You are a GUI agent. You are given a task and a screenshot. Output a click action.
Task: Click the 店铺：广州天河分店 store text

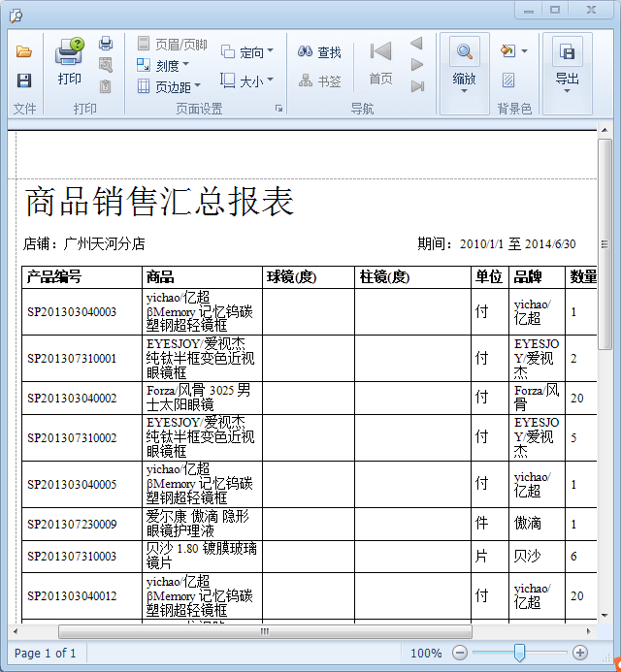pos(84,243)
